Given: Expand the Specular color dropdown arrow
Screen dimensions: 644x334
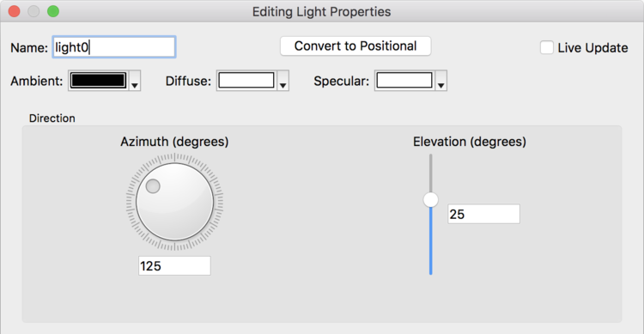Looking at the screenshot, I should tap(441, 81).
